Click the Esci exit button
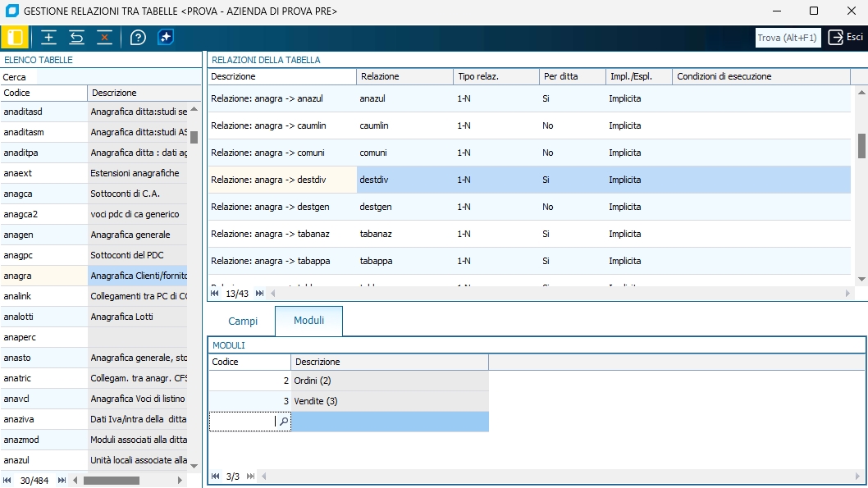Screen dimensions: 868x488 click(846, 37)
